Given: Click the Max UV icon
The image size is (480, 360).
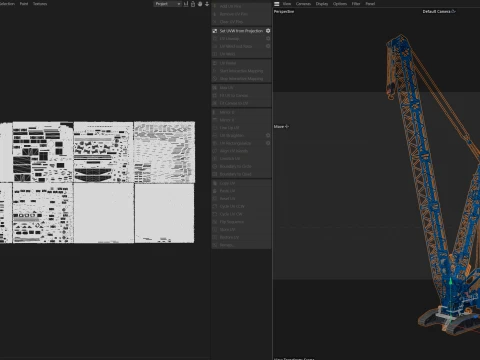Looking at the screenshot, I should point(215,88).
